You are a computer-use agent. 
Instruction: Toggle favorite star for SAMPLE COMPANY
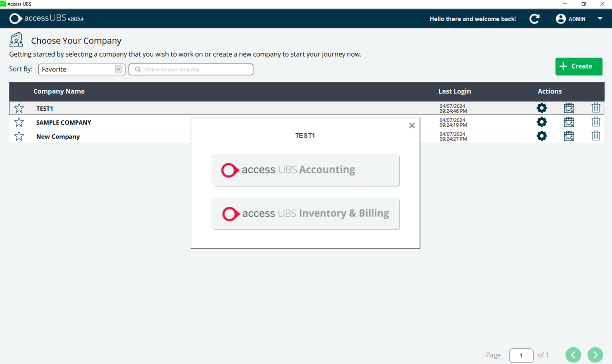(19, 122)
